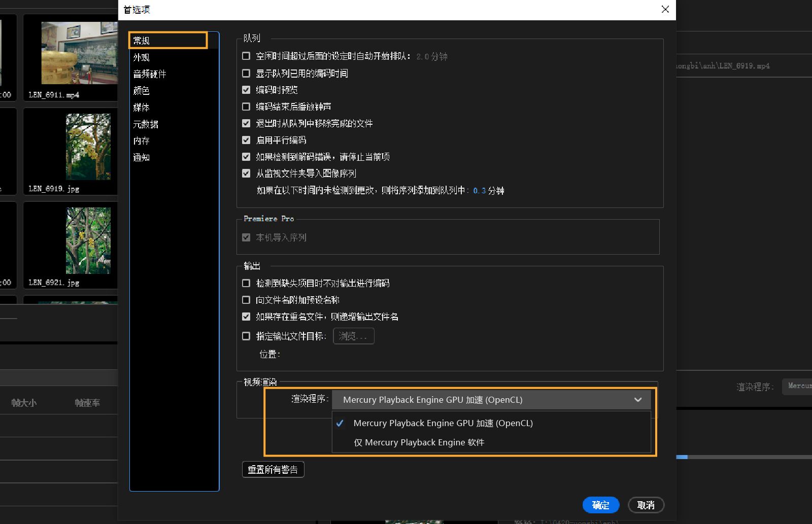Disable the 启用平行编码 option
Image resolution: width=812 pixels, height=524 pixels.
[246, 140]
